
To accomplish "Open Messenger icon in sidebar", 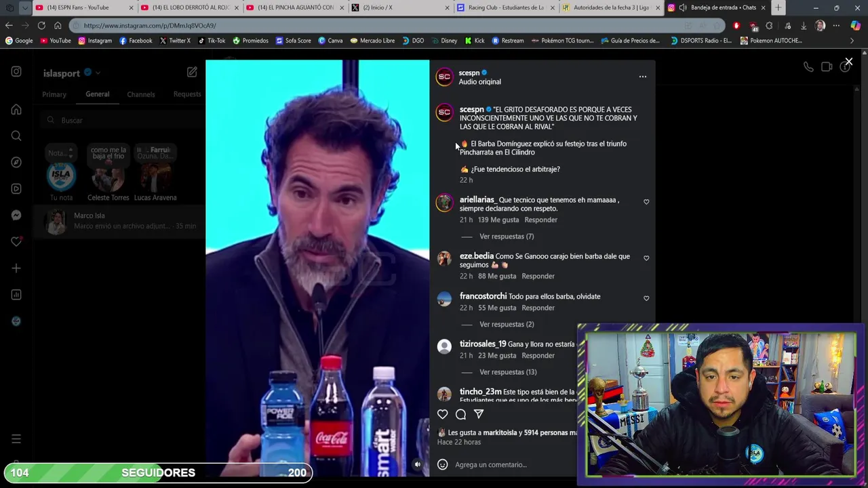I will pos(16,215).
